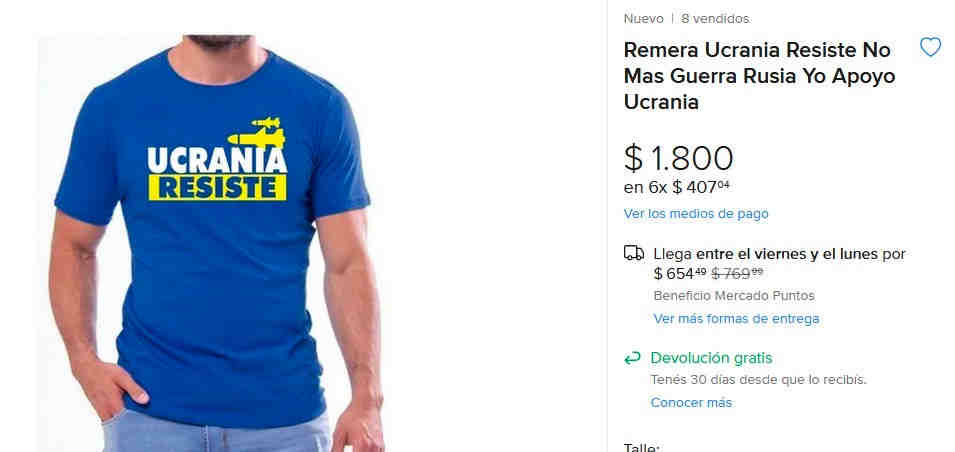
Task: Click the green return arrow icon
Action: pyautogui.click(x=632, y=358)
